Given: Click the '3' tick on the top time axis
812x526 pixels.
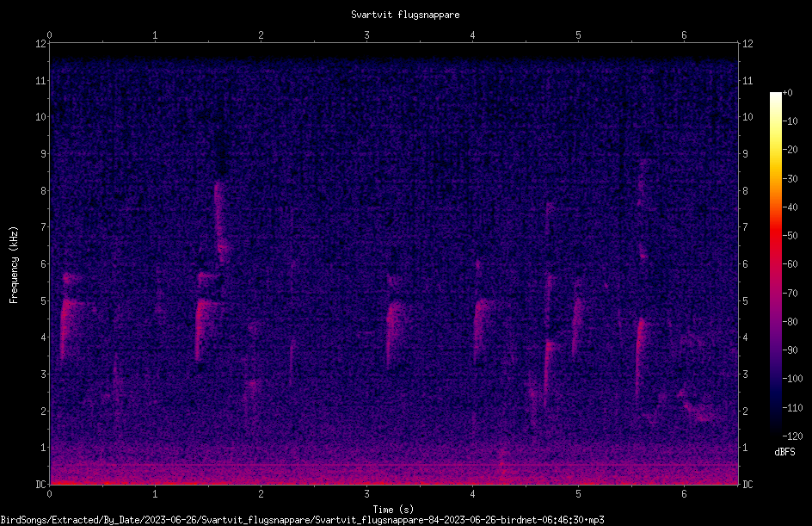Looking at the screenshot, I should click(x=366, y=35).
